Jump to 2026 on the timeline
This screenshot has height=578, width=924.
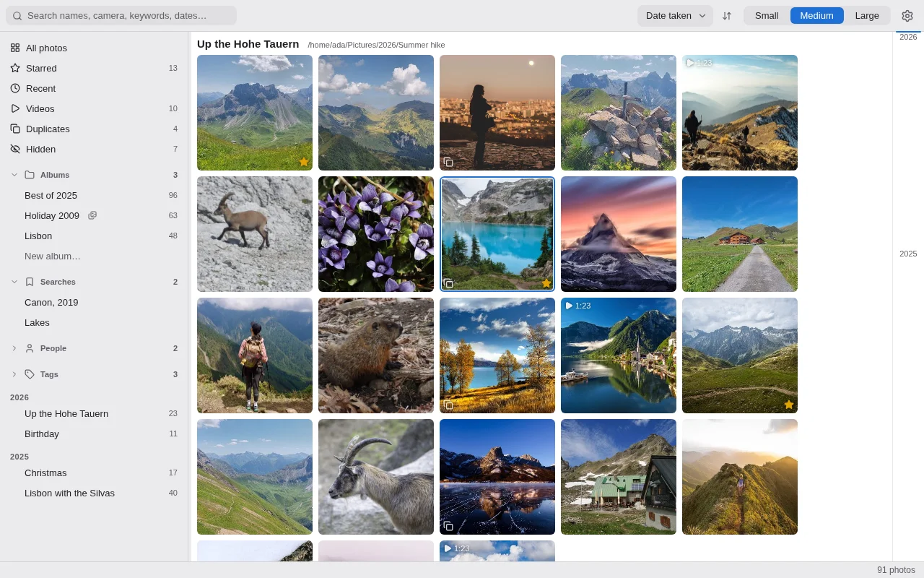pos(908,37)
